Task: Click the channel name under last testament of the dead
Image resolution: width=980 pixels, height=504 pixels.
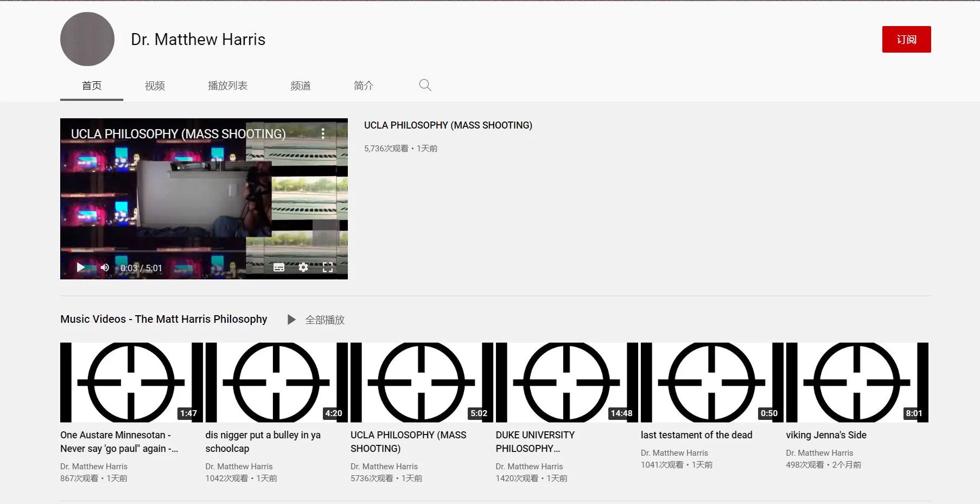Action: (674, 452)
